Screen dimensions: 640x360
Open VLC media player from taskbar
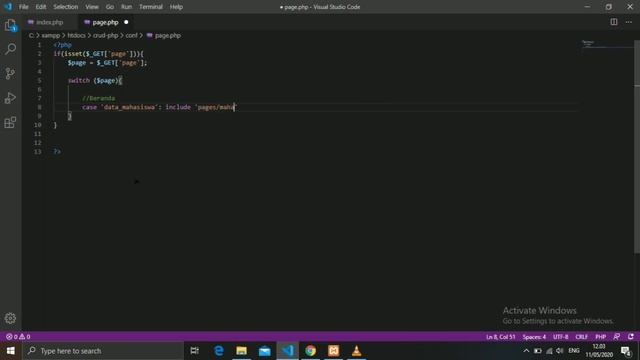pos(356,351)
